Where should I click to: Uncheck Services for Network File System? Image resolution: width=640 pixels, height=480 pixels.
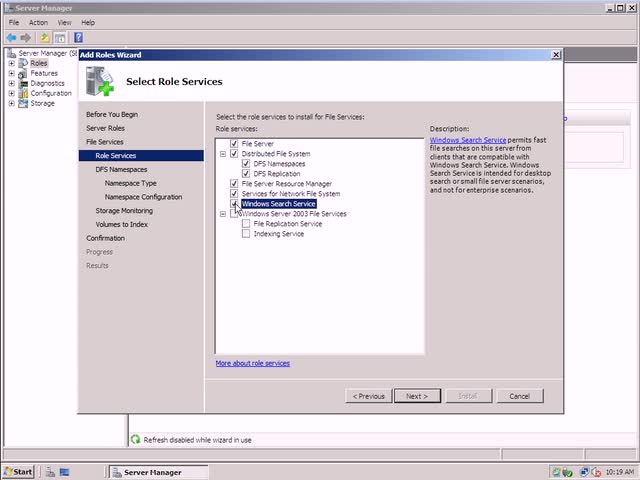click(x=234, y=193)
